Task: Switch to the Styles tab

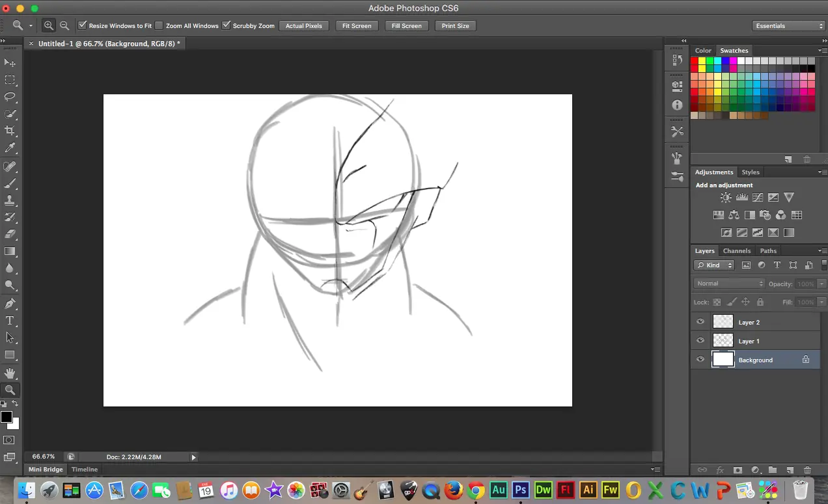Action: click(x=751, y=172)
